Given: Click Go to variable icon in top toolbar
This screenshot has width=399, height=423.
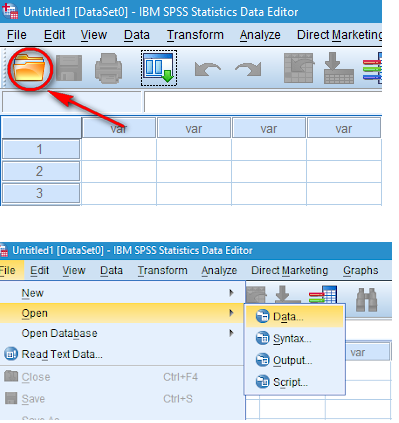Looking at the screenshot, I should pyautogui.click(x=339, y=68).
